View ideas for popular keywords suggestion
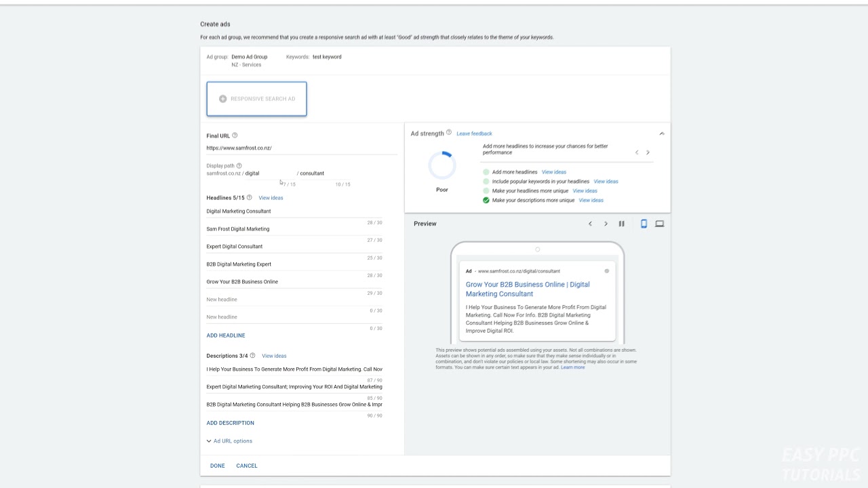This screenshot has width=868, height=488. pos(606,182)
